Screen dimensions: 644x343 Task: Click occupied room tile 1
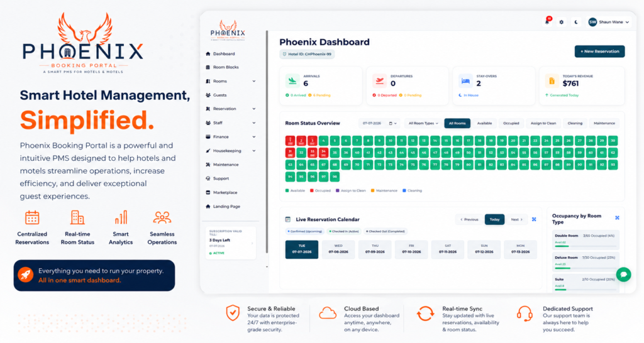[290, 141]
